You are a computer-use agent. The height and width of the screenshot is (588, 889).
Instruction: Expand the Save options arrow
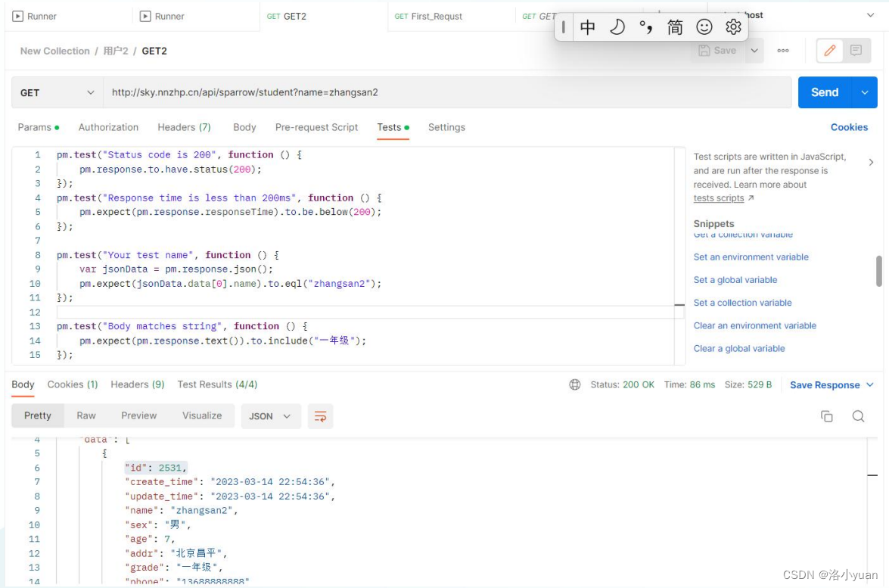[754, 51]
